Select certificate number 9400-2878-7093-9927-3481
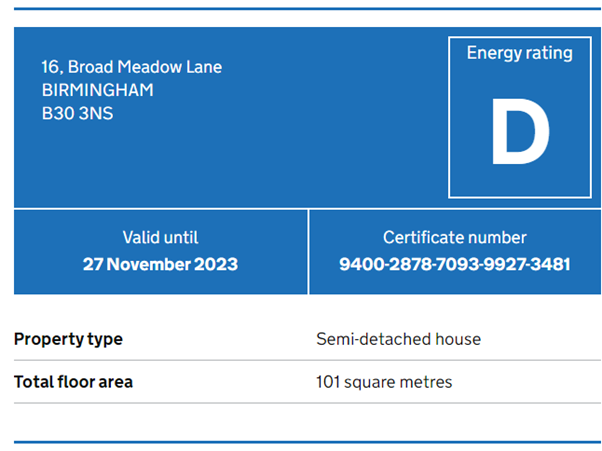The image size is (602, 451). pos(455,264)
